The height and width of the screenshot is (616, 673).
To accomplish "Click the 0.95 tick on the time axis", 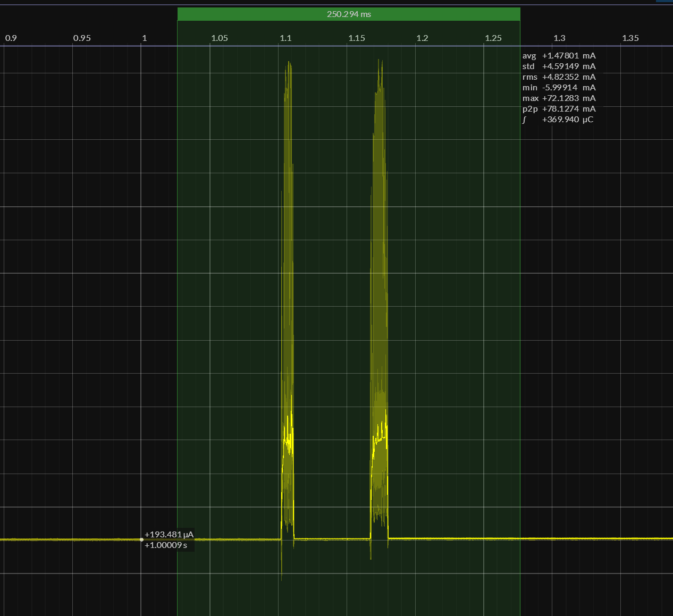I will click(x=82, y=38).
